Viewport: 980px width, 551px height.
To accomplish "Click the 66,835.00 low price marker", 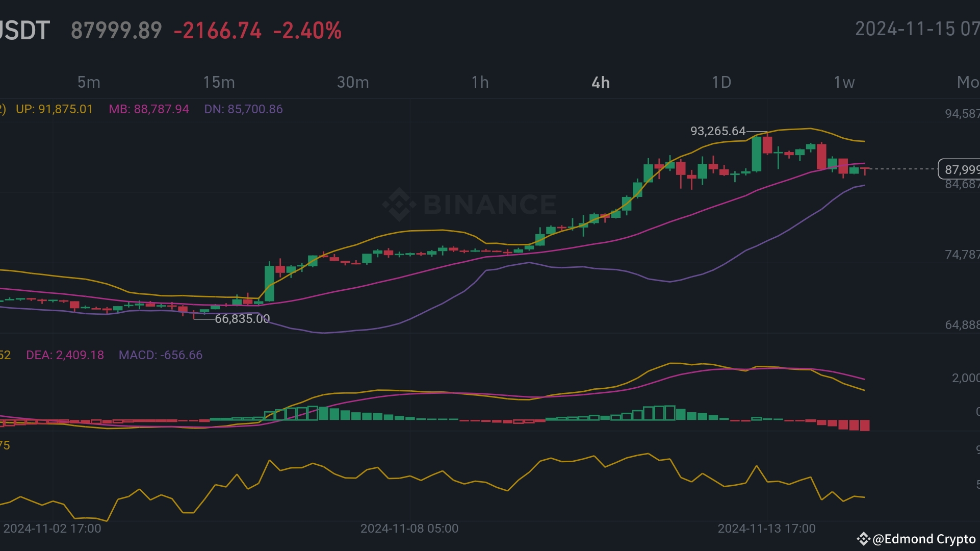I will (242, 319).
